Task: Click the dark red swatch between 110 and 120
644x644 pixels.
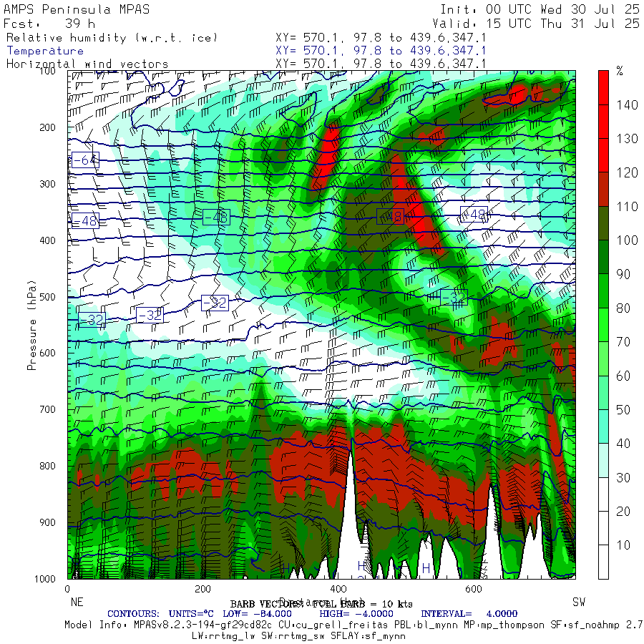Action: coord(603,190)
